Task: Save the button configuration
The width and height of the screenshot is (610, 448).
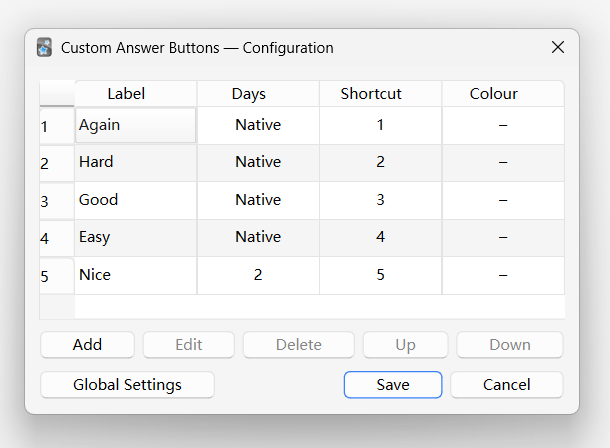Action: coord(393,385)
